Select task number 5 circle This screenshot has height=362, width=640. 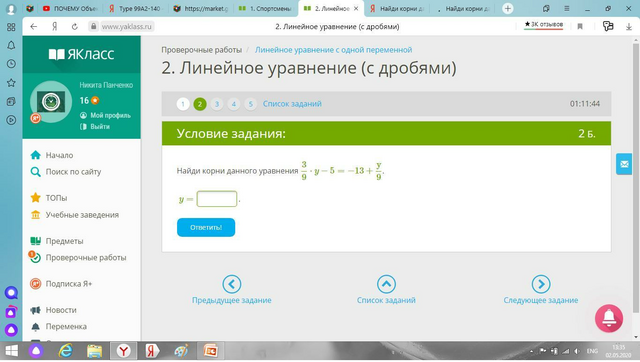click(x=251, y=104)
